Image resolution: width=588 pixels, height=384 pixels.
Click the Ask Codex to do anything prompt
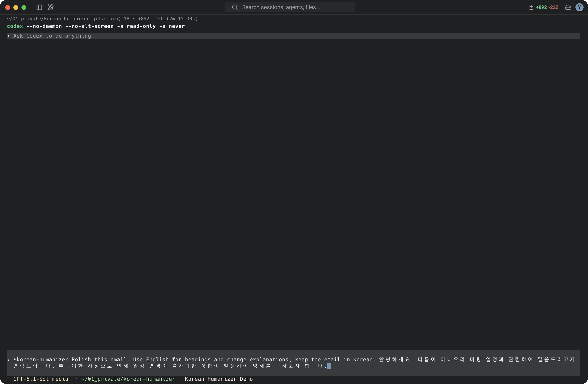click(x=293, y=36)
